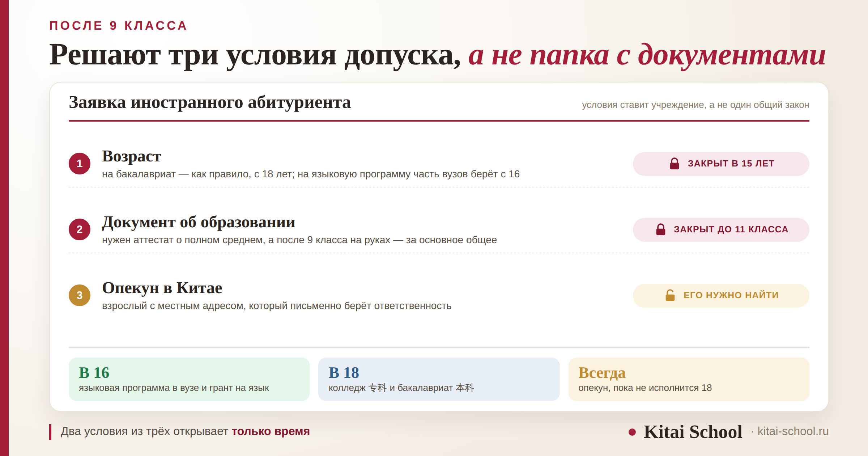The image size is (868, 456).
Task: Click the numbered circle 2 next to Документ об образовании
Action: point(80,229)
